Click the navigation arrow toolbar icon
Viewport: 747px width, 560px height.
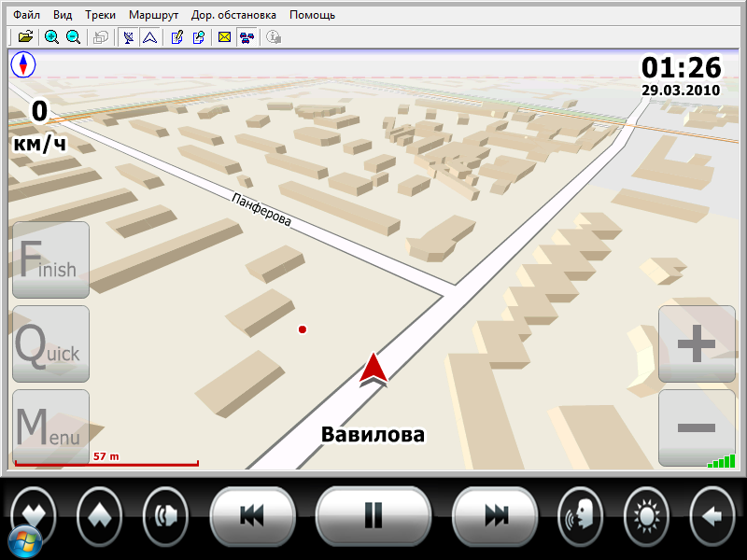(x=148, y=37)
